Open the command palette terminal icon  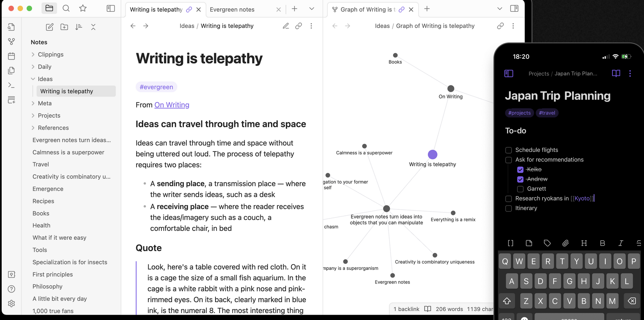click(x=11, y=85)
